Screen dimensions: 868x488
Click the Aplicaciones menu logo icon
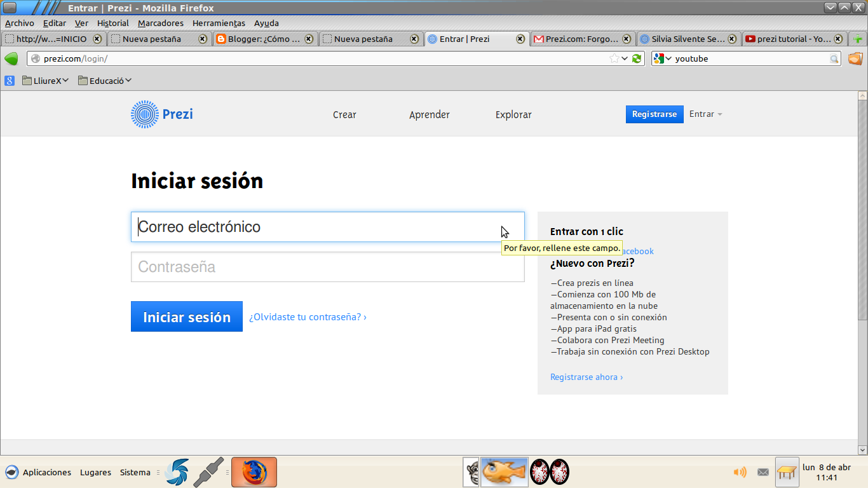[x=11, y=472]
